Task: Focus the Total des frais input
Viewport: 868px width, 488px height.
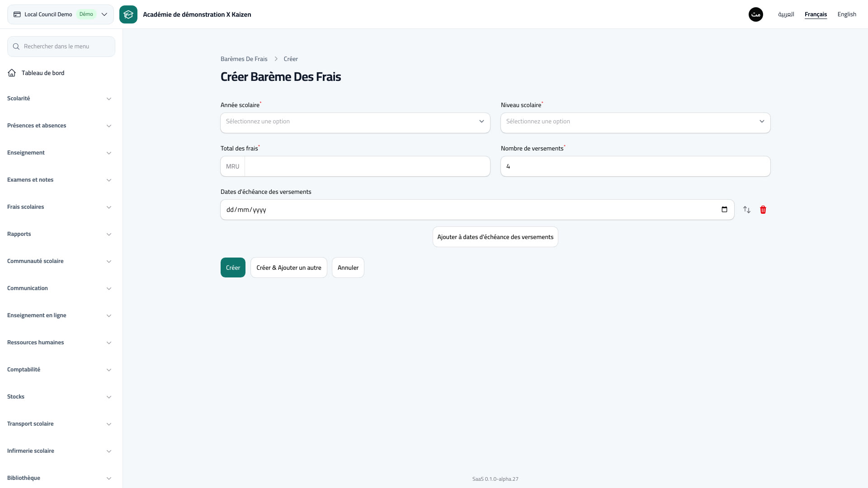Action: tap(367, 166)
